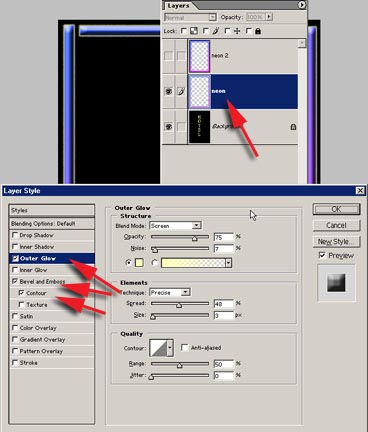Toggle visibility eye of the Background layer

click(x=169, y=127)
